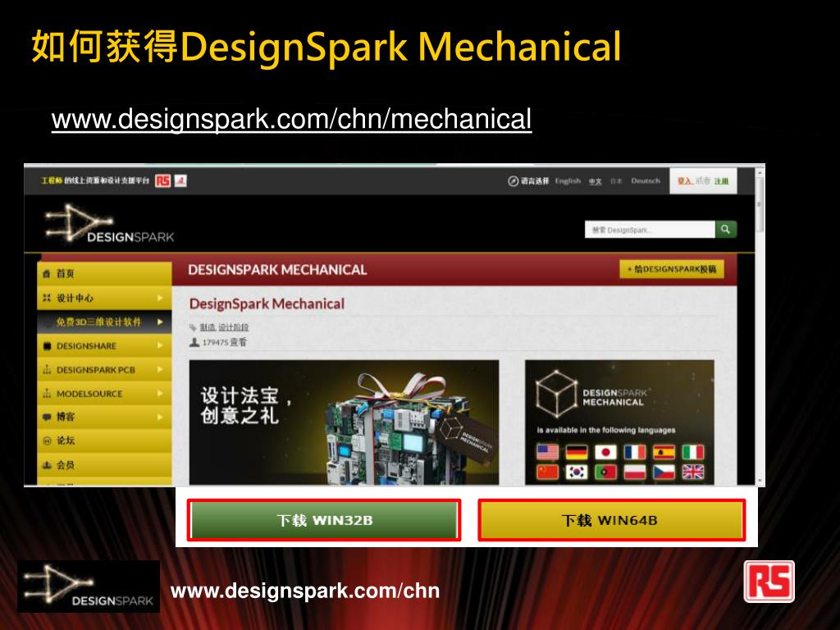Expand the 免费3D三维设计软件 submenu arrow
840x630 pixels.
160,322
